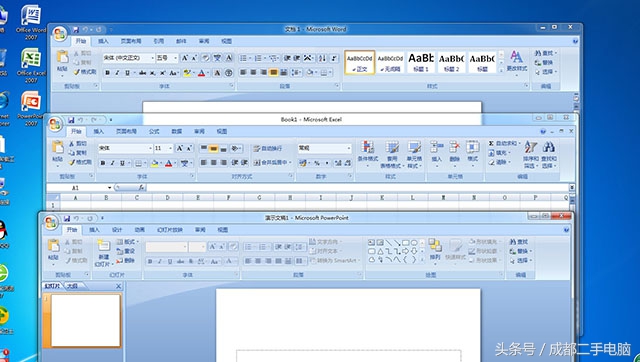This screenshot has height=362, width=640.
Task: Click the fill color bucket in Excel
Action: pyautogui.click(x=155, y=163)
